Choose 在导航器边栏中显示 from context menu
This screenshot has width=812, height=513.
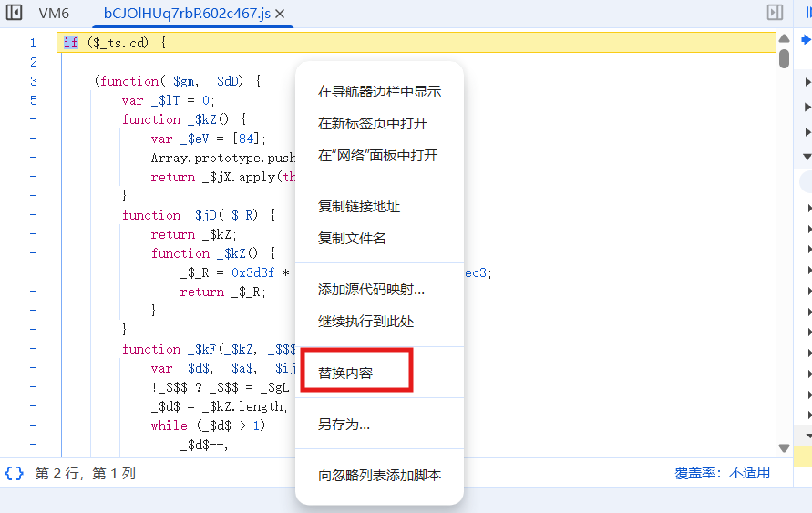click(x=379, y=92)
